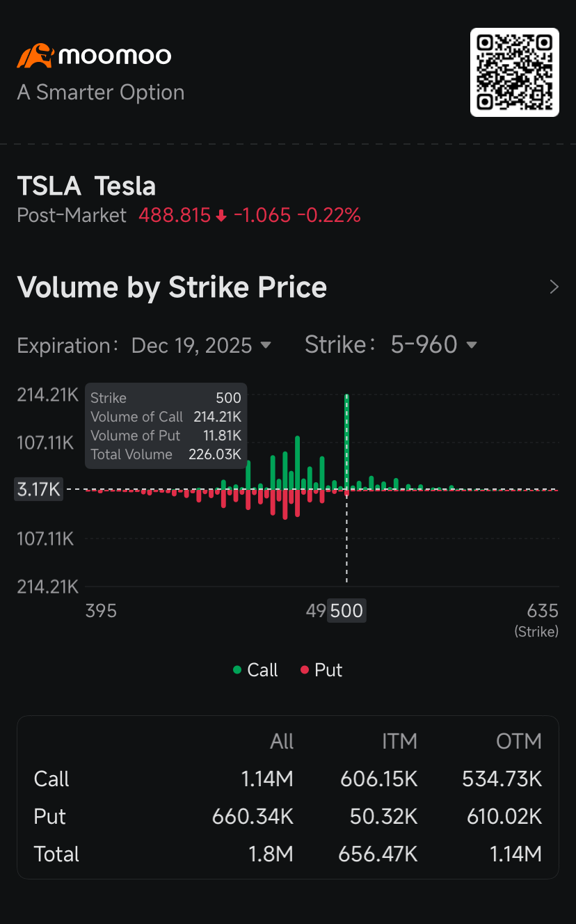
Task: Open Volume by Strike Price details chevron
Action: tap(554, 287)
